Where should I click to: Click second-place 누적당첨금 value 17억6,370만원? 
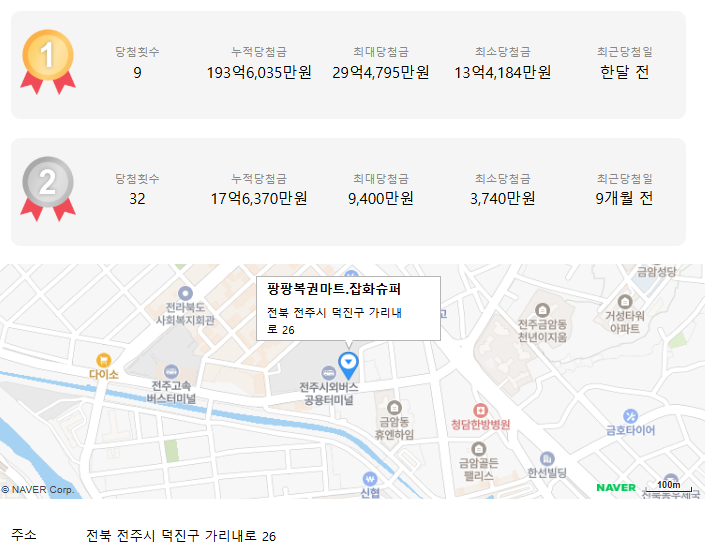(x=259, y=198)
